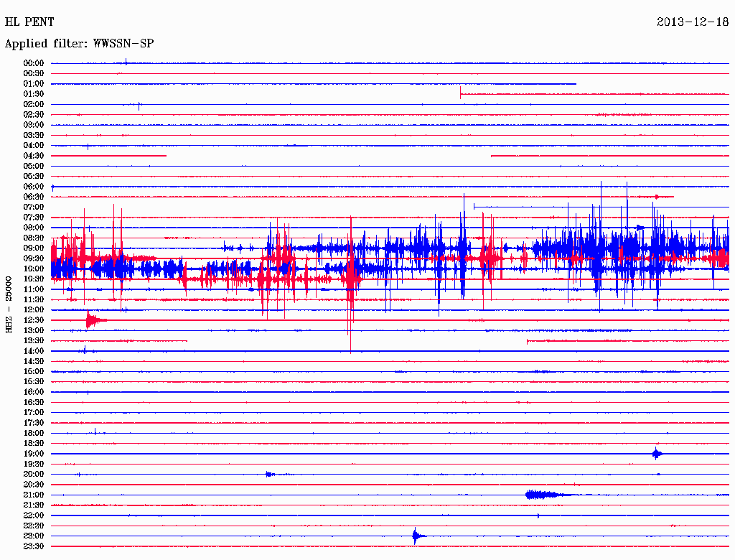Choose the 11:30 time label
Screen dimensions: 735x560
pyautogui.click(x=34, y=300)
